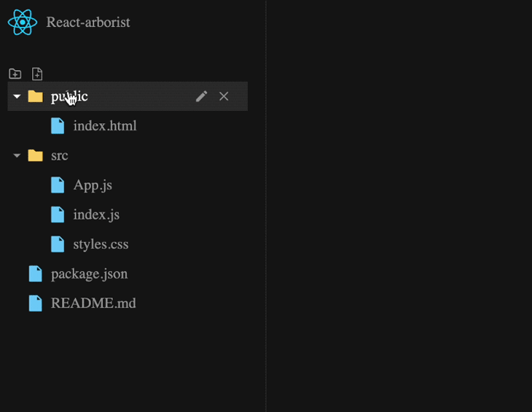Open the App.js file

93,185
